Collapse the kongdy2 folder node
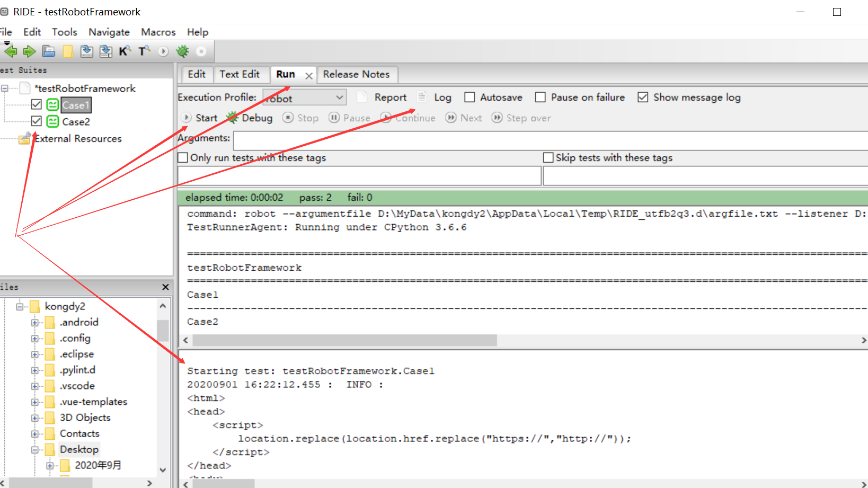The image size is (868, 488). pyautogui.click(x=20, y=306)
